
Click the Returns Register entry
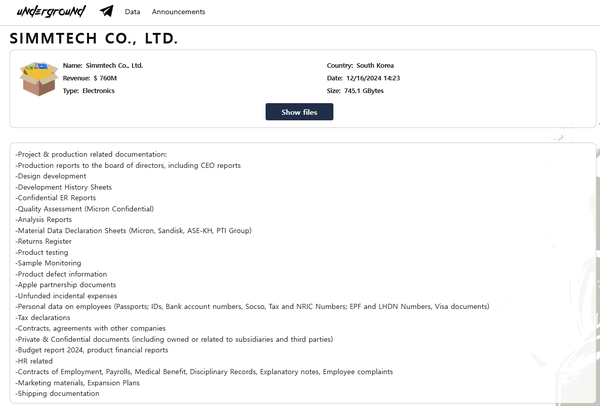tap(44, 241)
